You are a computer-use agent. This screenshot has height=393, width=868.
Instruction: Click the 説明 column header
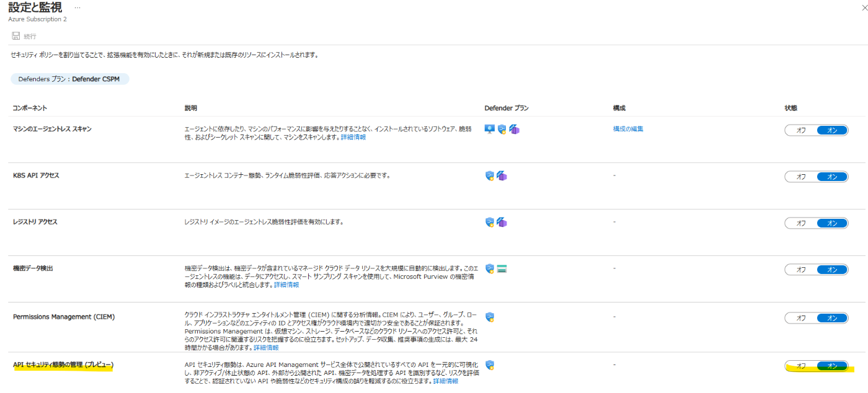click(191, 108)
